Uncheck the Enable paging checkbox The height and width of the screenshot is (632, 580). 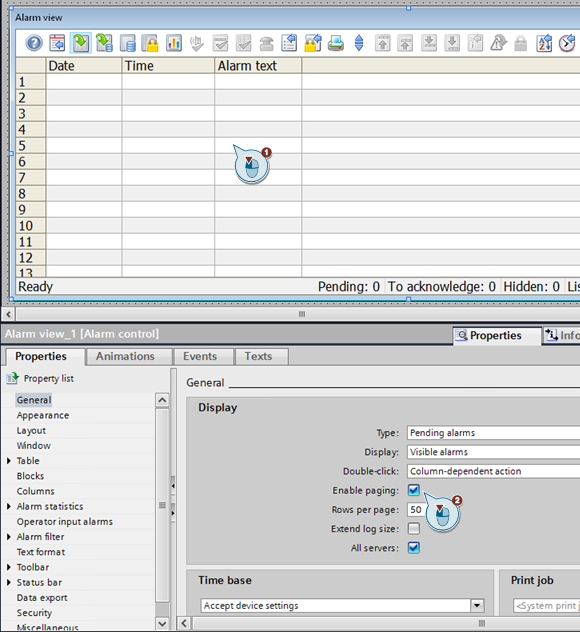[x=414, y=490]
